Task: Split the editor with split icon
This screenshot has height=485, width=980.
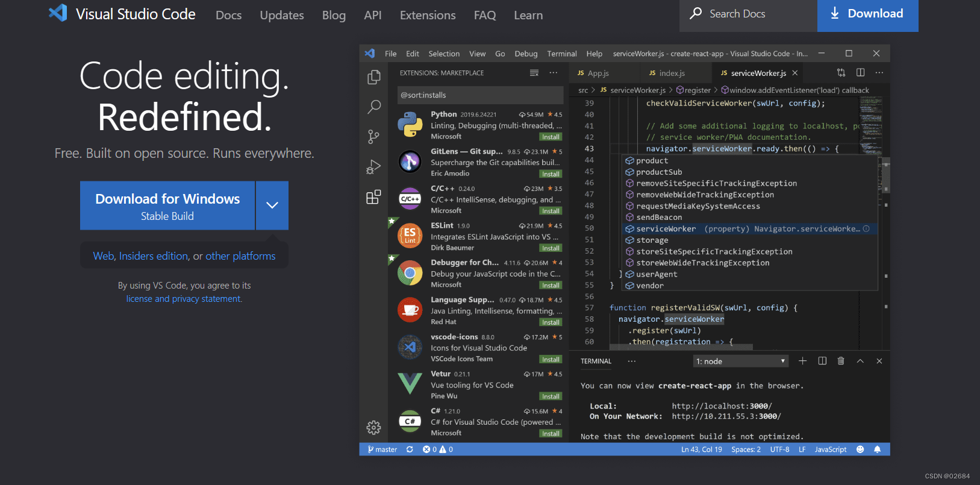Action: pyautogui.click(x=861, y=73)
